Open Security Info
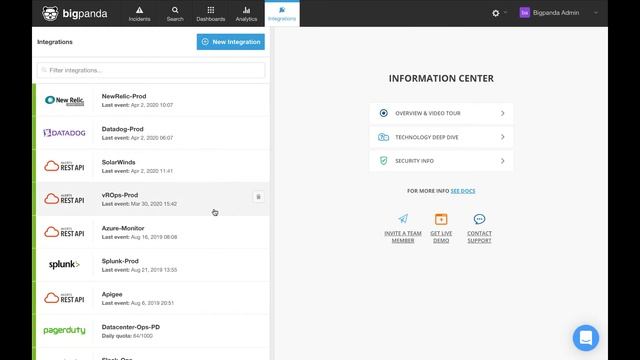This screenshot has width=640, height=360. tap(441, 161)
